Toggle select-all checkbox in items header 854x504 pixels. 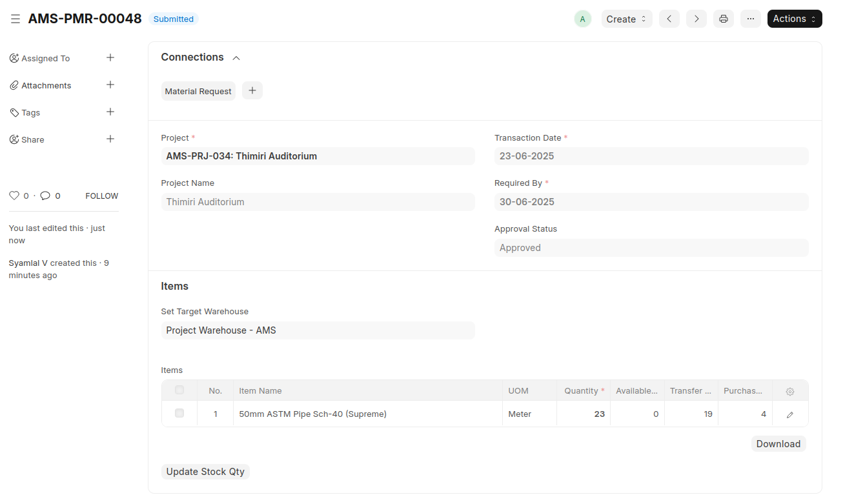179,390
